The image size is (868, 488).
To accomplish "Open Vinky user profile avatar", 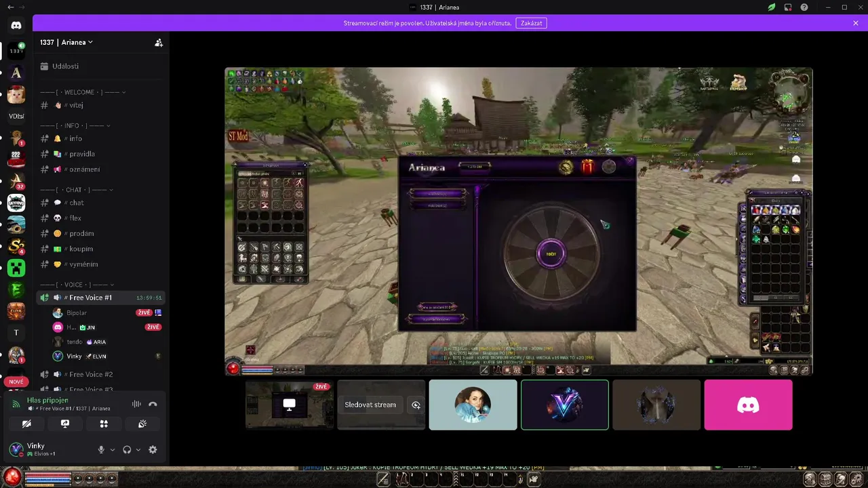I will 16,449.
